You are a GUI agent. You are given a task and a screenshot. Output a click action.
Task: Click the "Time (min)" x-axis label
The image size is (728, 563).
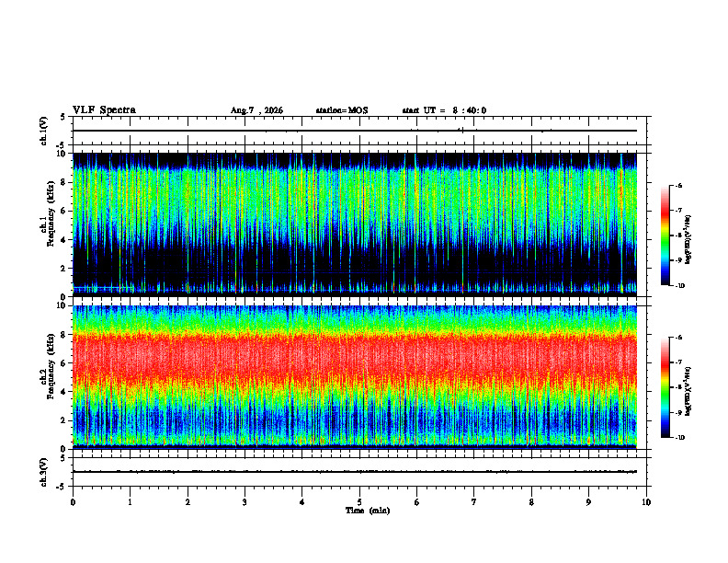[x=368, y=511]
